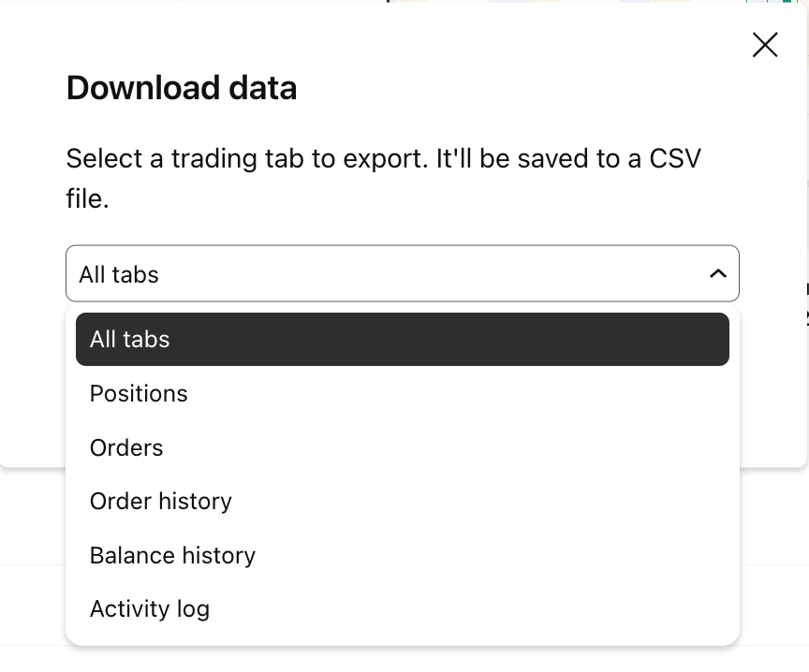Viewport: 809px width, 672px height.
Task: Click the All tabs combo box field
Action: pyautogui.click(x=403, y=273)
